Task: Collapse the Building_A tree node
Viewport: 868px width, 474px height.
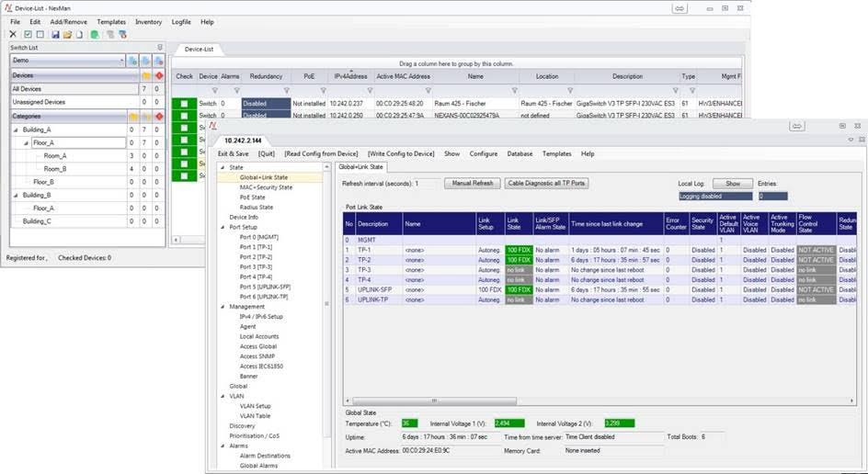Action: coord(16,130)
